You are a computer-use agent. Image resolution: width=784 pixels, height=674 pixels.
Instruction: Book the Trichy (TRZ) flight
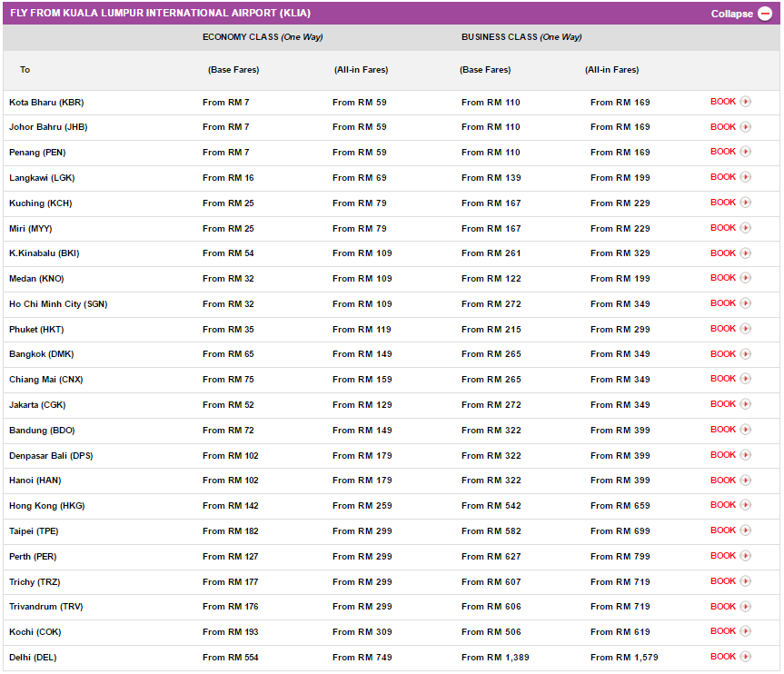tap(723, 581)
